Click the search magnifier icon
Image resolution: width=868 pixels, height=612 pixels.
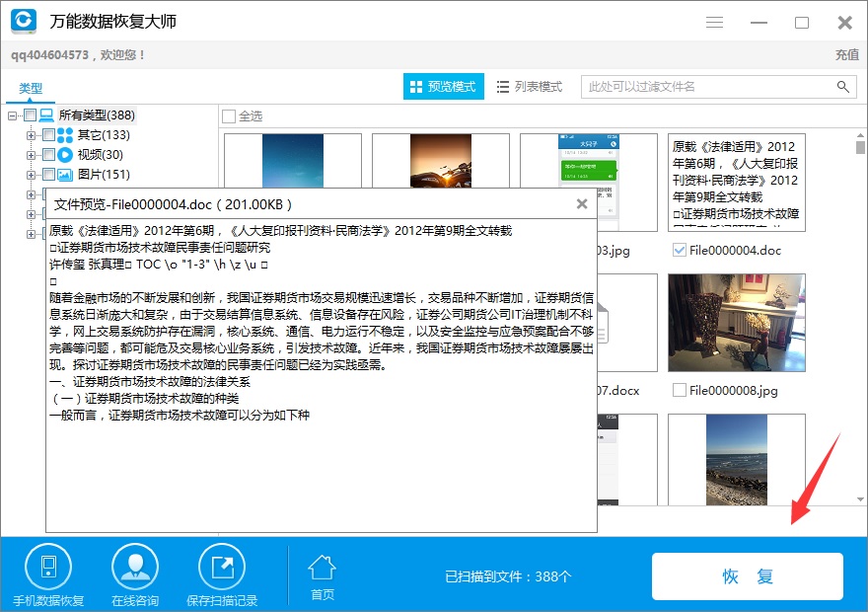tap(843, 87)
